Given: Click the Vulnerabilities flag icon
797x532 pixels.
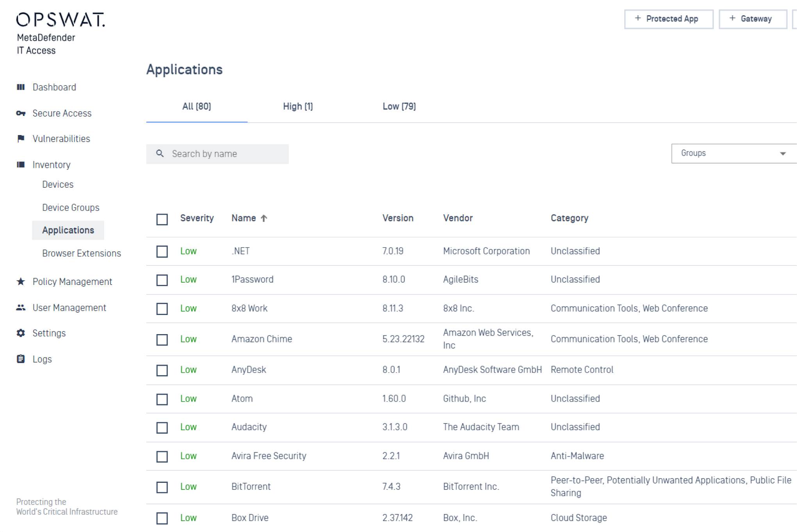Looking at the screenshot, I should point(21,139).
